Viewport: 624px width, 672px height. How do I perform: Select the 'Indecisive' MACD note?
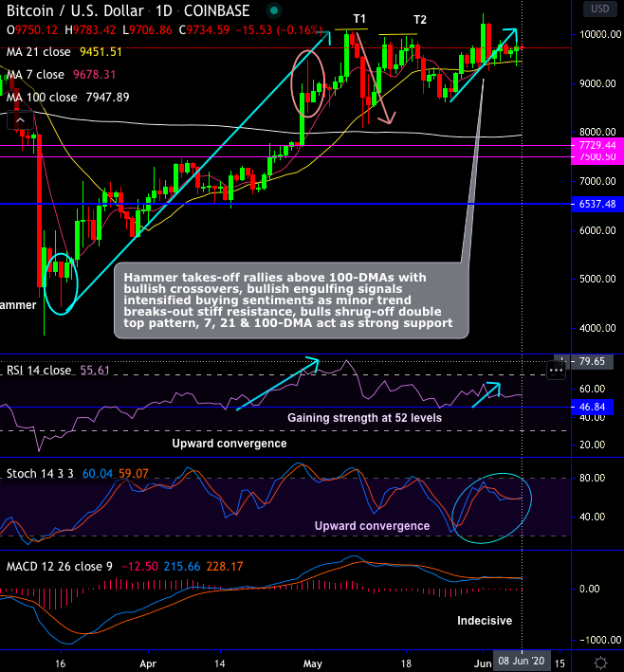pyautogui.click(x=485, y=621)
